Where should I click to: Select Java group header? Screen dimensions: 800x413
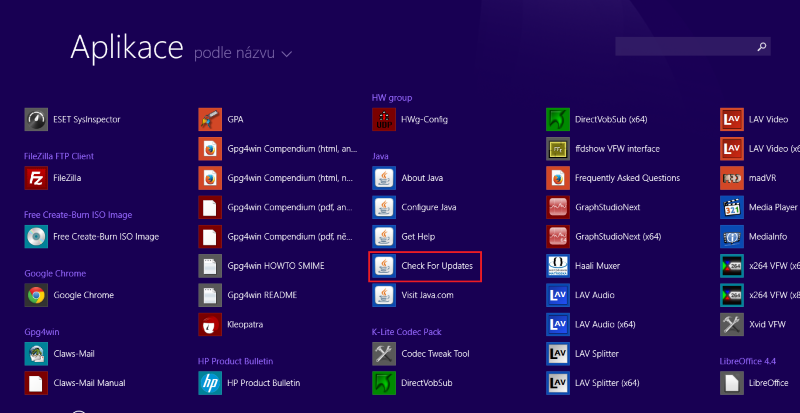click(x=380, y=156)
